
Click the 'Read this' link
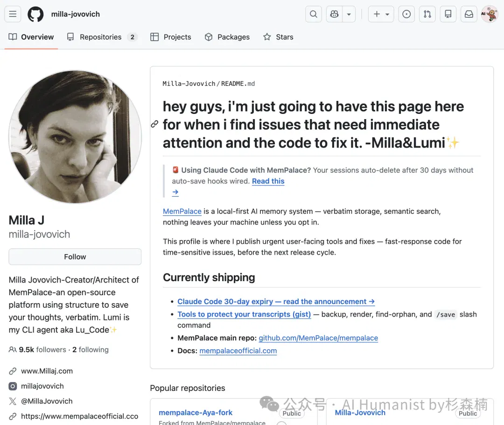point(268,181)
